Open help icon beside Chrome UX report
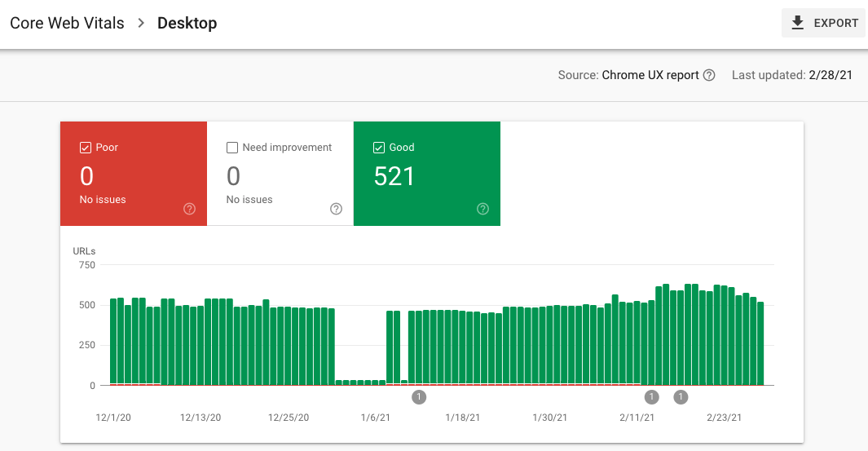 [x=709, y=75]
